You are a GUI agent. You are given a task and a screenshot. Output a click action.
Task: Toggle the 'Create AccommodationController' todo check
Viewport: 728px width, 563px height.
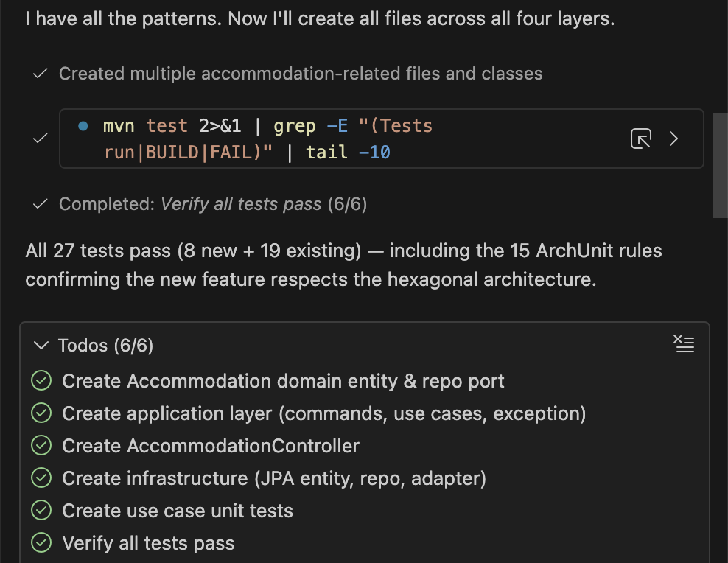[41, 446]
